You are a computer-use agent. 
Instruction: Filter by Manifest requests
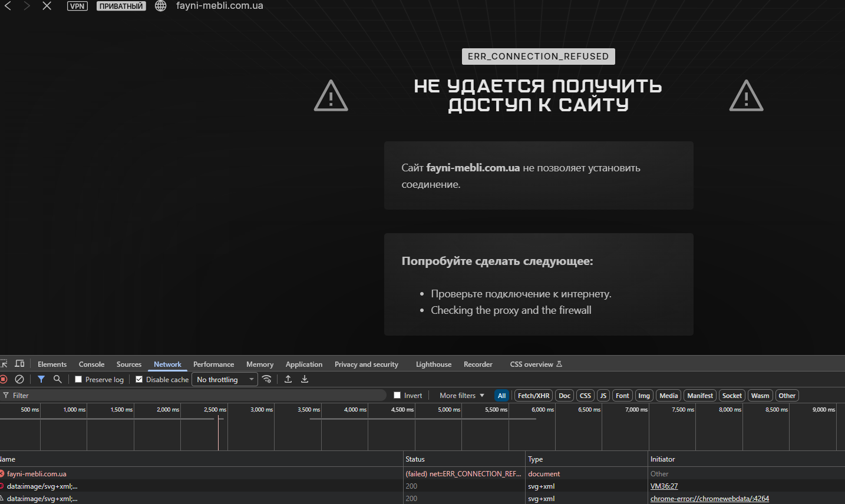(700, 396)
